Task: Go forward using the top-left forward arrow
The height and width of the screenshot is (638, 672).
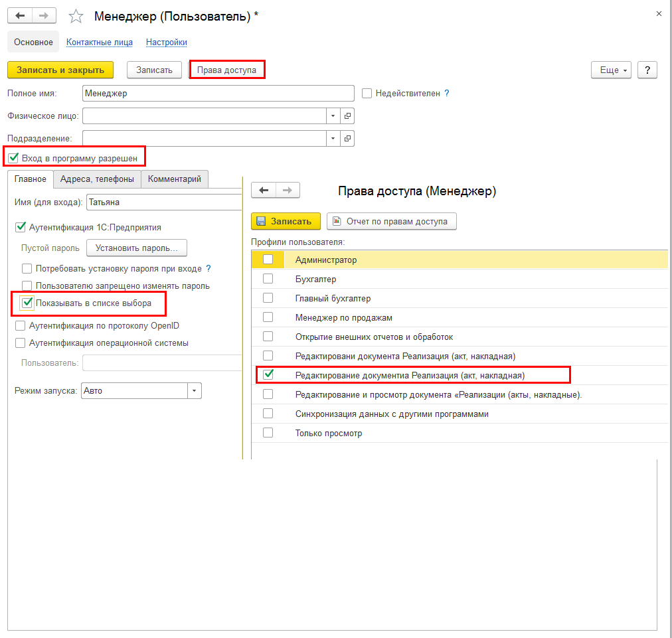Action: pos(44,16)
